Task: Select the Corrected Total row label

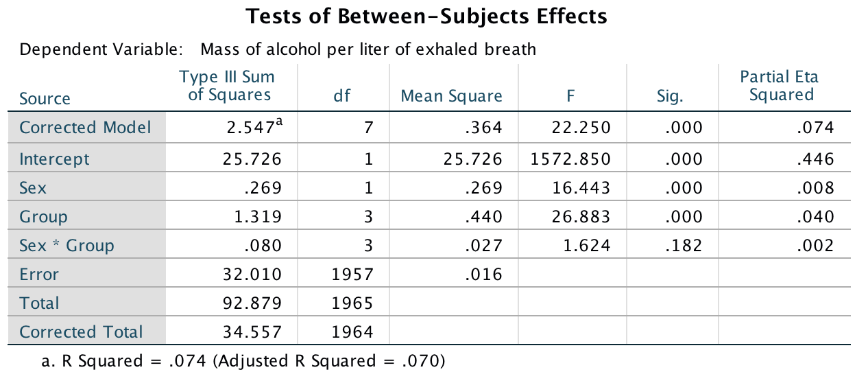Action: coord(81,332)
